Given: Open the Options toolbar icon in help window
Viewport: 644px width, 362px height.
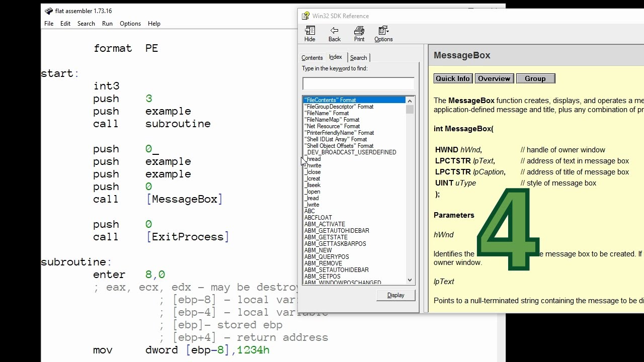Looking at the screenshot, I should pos(383,34).
